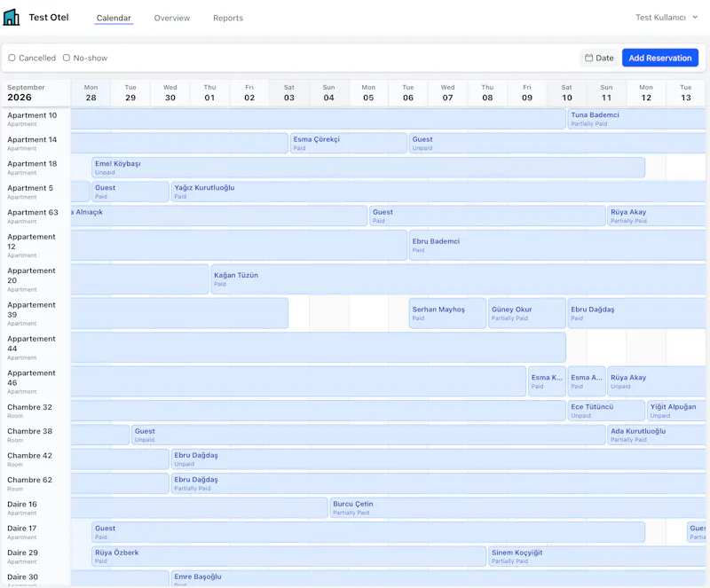Select Ebru Dağdaş reservation in Chambre 62

(438, 484)
